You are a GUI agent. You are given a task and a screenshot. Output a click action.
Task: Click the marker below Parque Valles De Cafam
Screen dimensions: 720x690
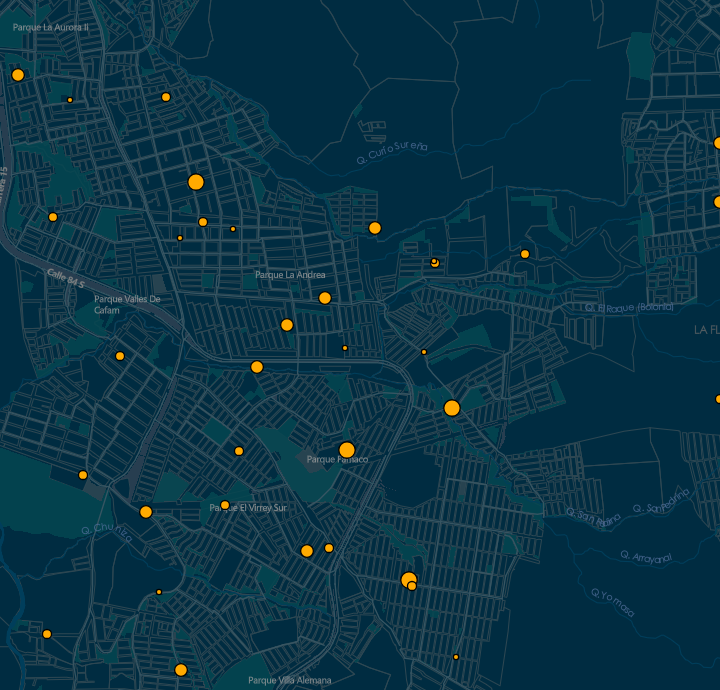tap(120, 356)
